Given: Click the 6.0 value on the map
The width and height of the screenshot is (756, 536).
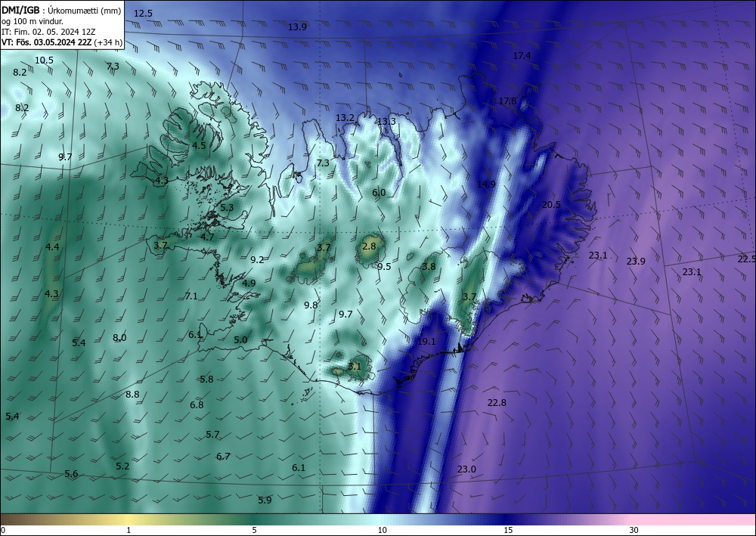Looking at the screenshot, I should pyautogui.click(x=379, y=193).
